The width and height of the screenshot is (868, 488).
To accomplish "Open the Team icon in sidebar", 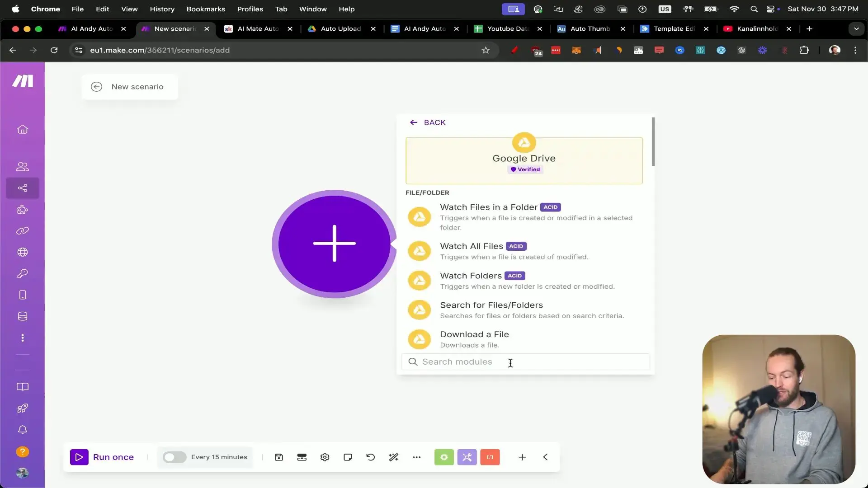I will pos(23,167).
